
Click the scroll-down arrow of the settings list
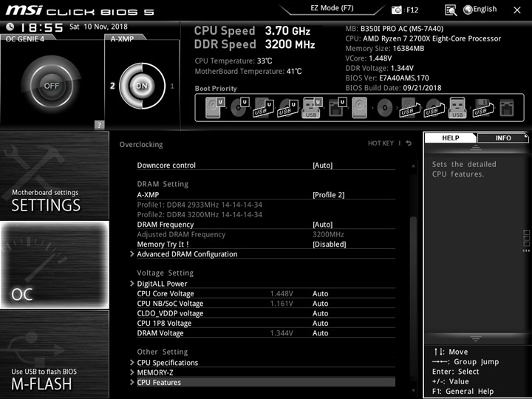413,391
